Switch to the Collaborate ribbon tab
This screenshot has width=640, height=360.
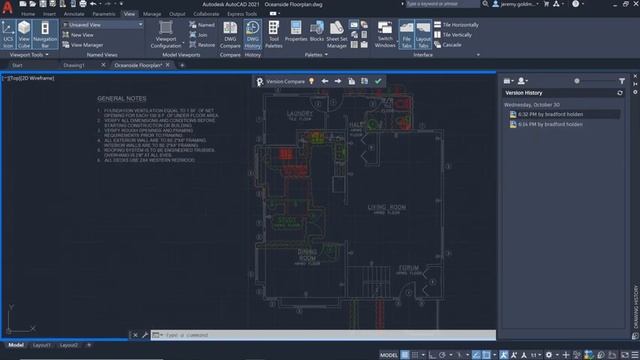coord(206,14)
